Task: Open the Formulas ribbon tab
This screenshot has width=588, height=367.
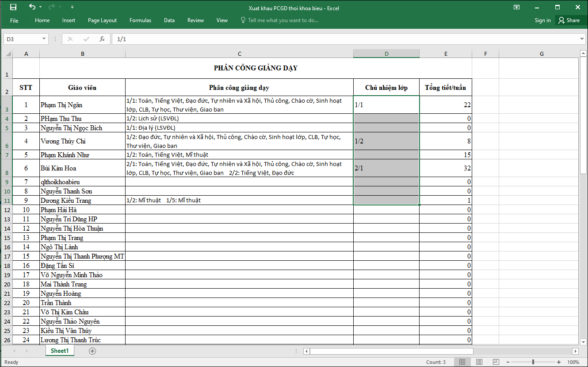Action: click(140, 20)
